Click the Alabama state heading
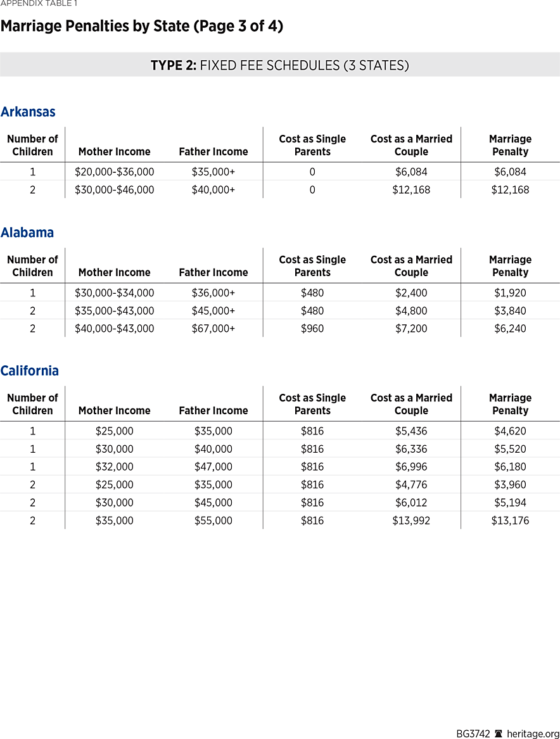Viewport: 560px width, 739px height. [27, 232]
